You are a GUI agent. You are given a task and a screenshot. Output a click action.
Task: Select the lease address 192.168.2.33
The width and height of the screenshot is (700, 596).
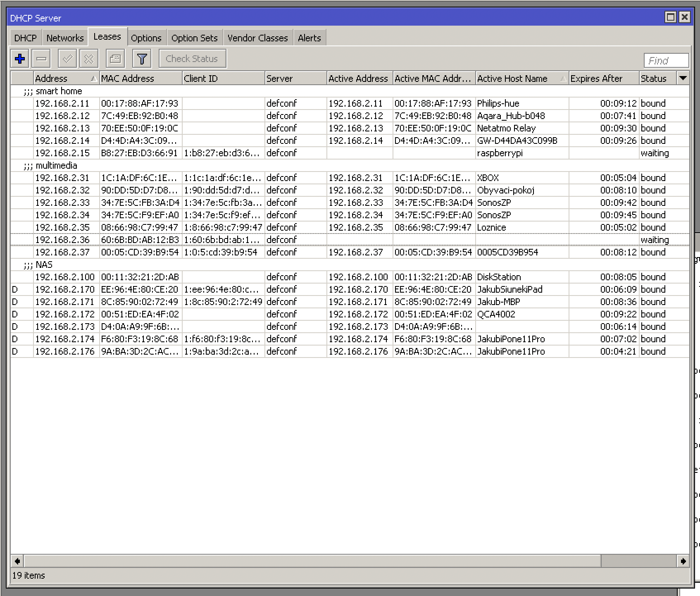click(62, 203)
